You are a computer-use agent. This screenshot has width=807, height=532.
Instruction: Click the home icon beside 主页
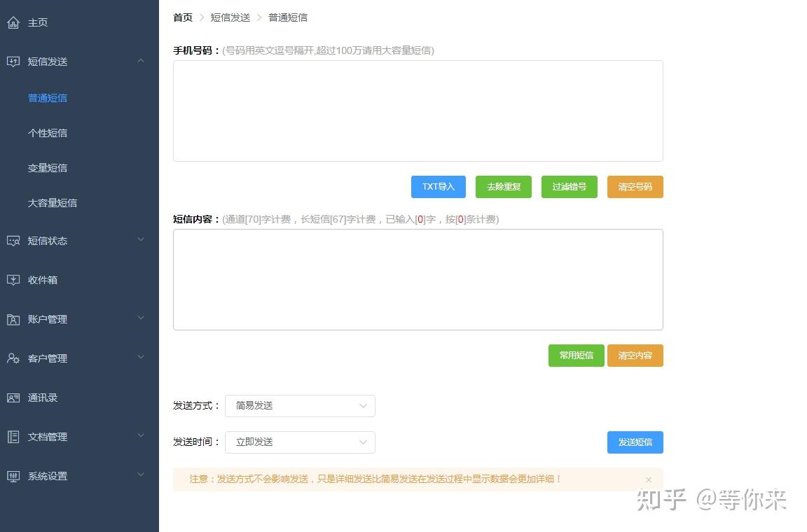13,22
